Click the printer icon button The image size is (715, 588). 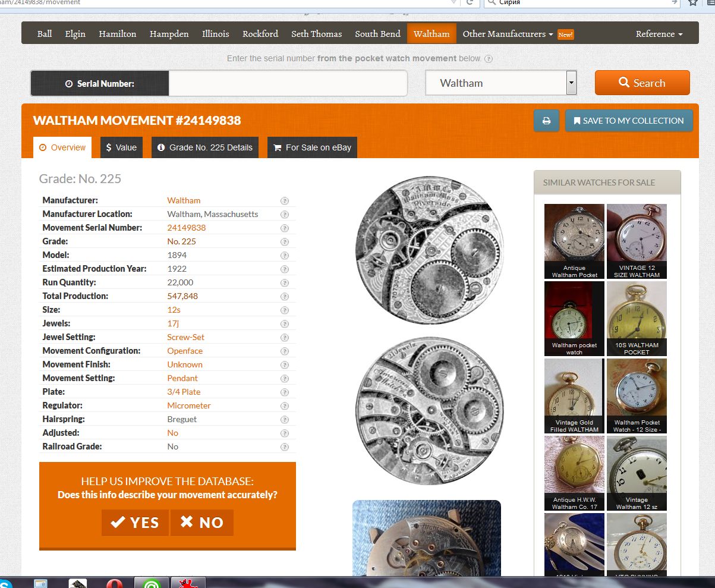pyautogui.click(x=546, y=121)
